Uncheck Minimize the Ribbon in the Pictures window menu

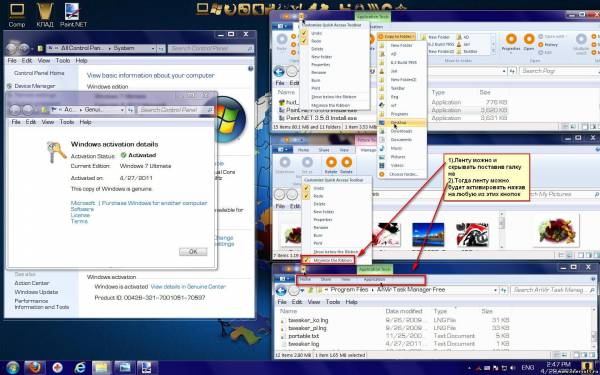pyautogui.click(x=328, y=260)
